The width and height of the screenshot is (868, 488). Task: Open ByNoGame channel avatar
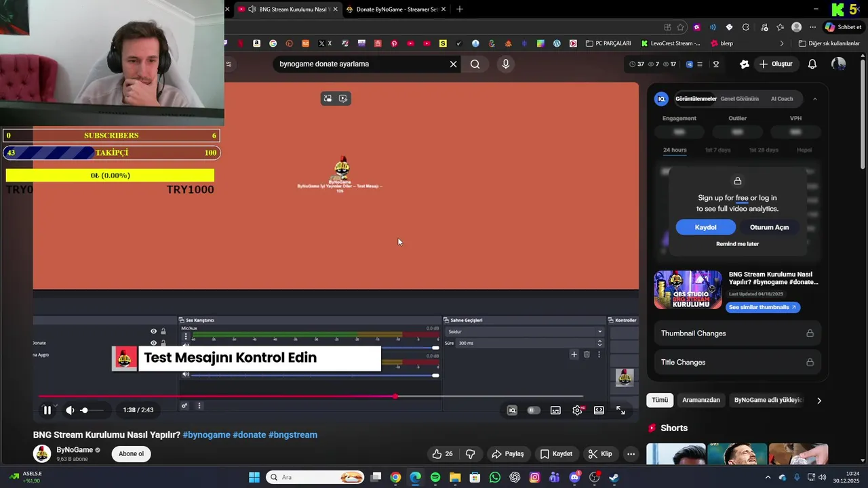(42, 453)
